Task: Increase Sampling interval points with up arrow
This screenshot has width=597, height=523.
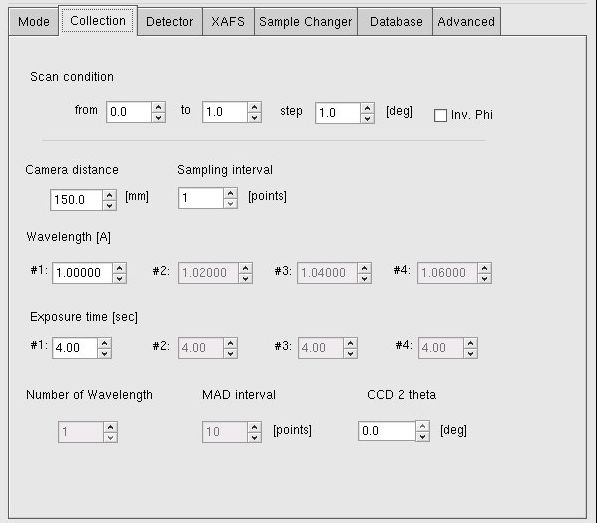Action: coord(230,193)
